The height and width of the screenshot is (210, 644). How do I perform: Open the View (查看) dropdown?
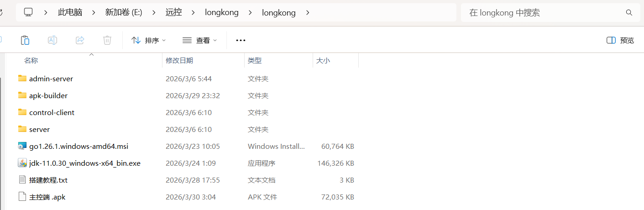tap(200, 40)
